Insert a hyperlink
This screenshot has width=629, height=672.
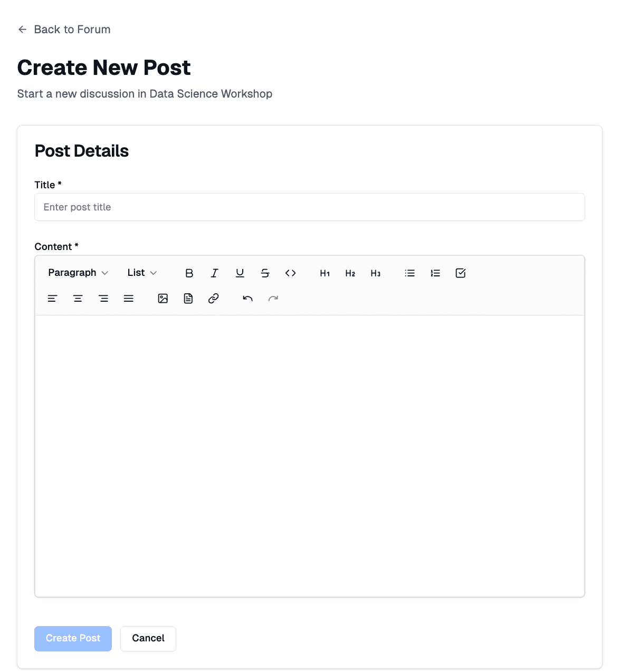[x=213, y=298]
